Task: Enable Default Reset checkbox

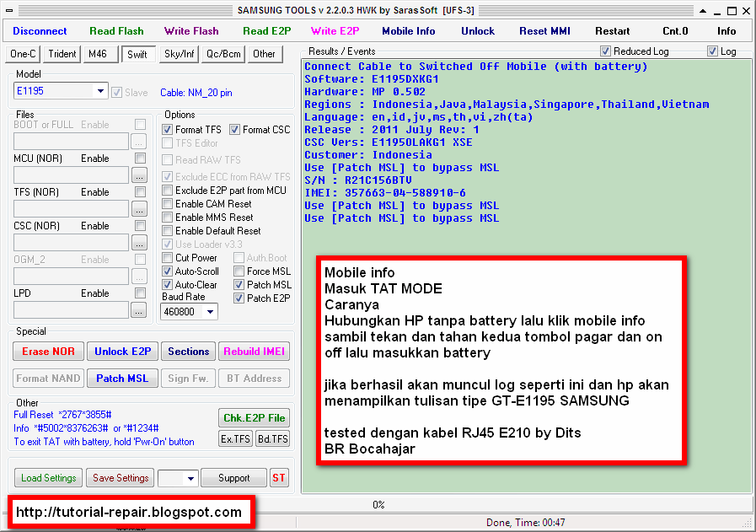Action: [x=168, y=231]
